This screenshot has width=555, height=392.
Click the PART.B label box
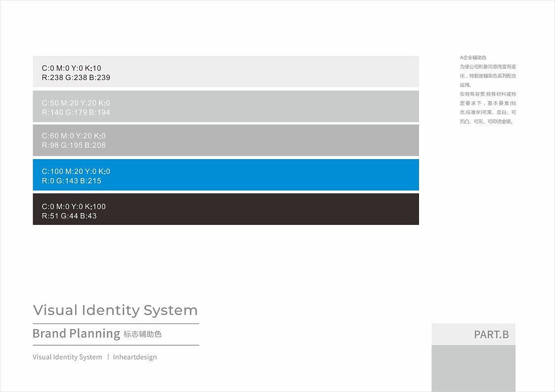pyautogui.click(x=473, y=334)
